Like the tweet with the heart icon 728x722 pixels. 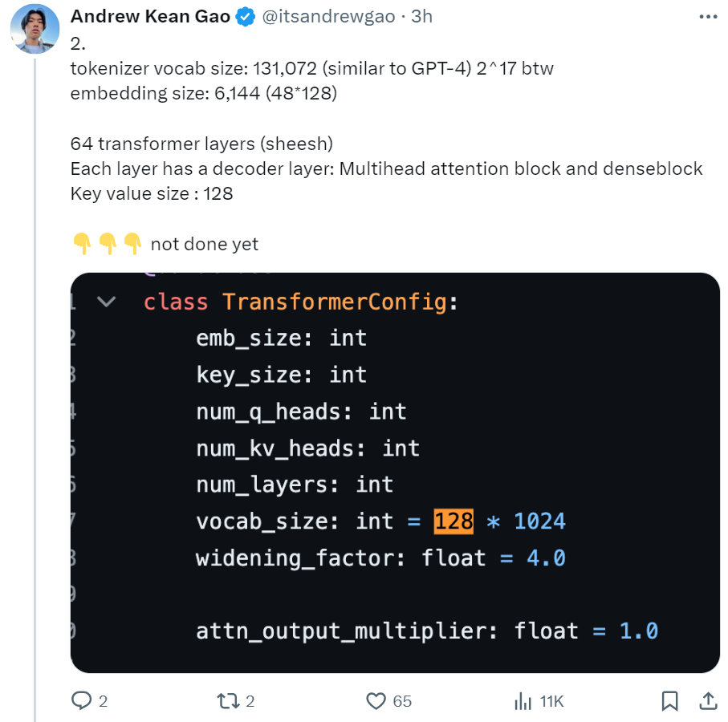pyautogui.click(x=376, y=701)
